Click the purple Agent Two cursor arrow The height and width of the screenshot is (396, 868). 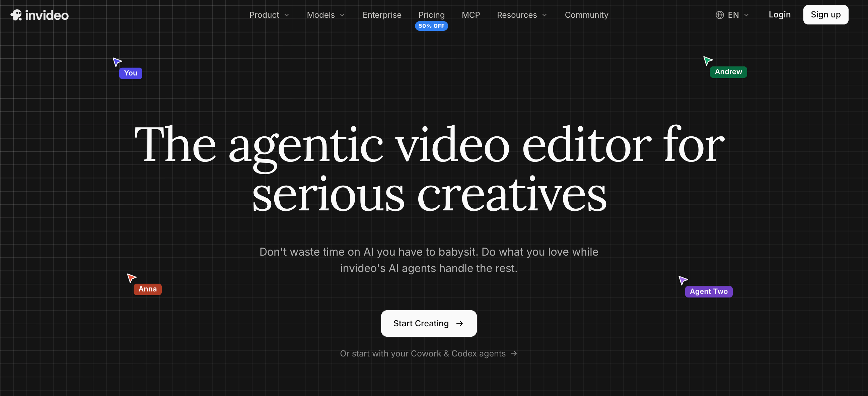pyautogui.click(x=683, y=280)
